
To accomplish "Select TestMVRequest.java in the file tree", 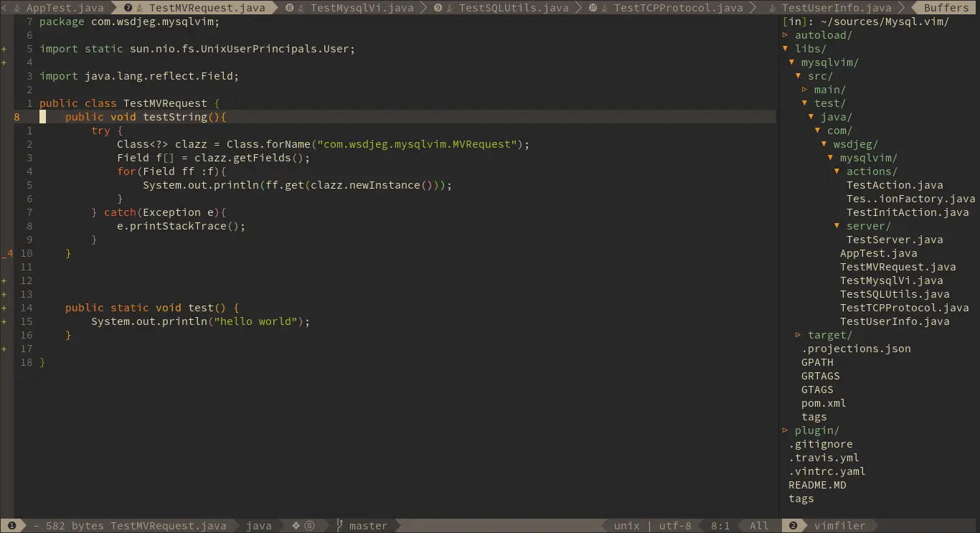I will tap(898, 267).
